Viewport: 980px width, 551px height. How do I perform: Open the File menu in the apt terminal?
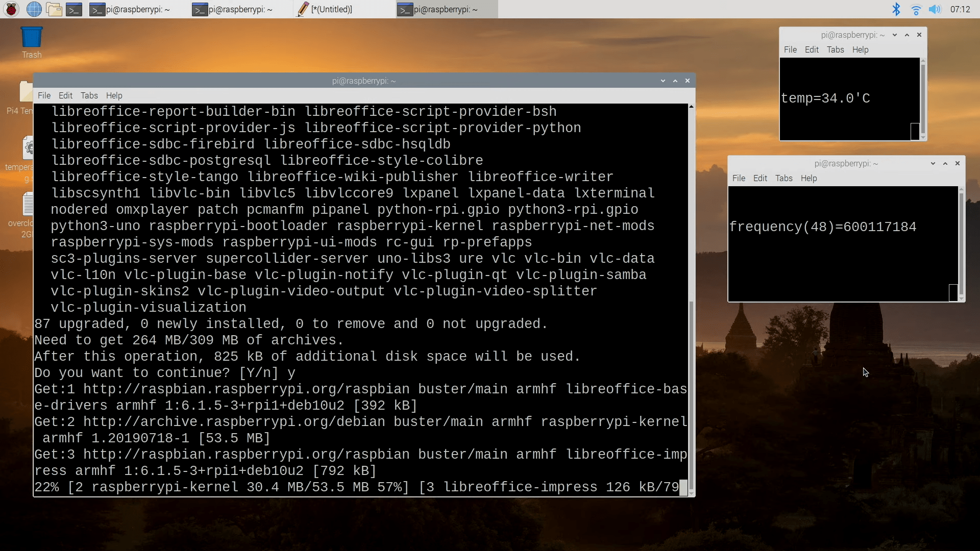point(44,95)
